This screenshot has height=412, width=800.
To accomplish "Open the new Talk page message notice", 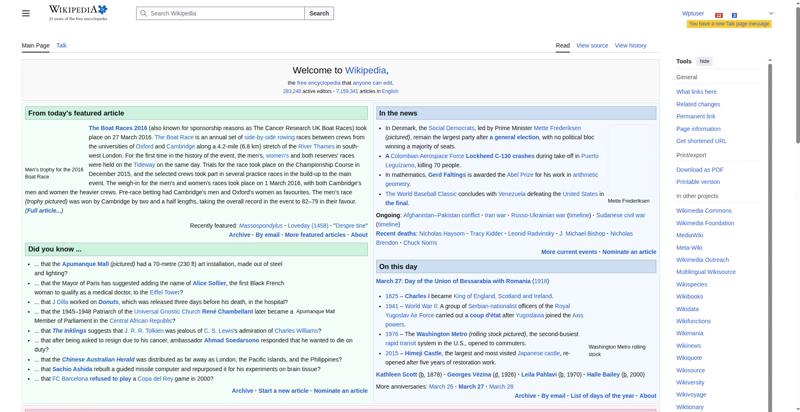I will pos(728,23).
